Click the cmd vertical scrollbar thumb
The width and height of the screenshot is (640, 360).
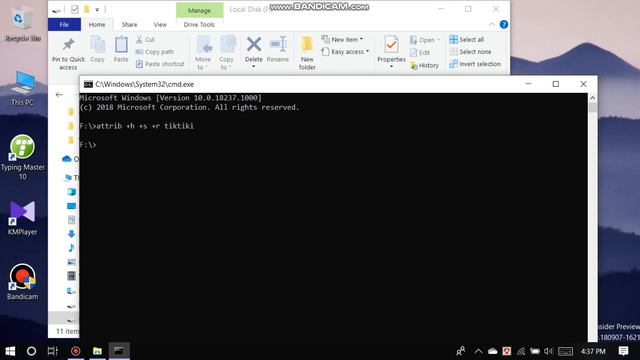pos(593,108)
